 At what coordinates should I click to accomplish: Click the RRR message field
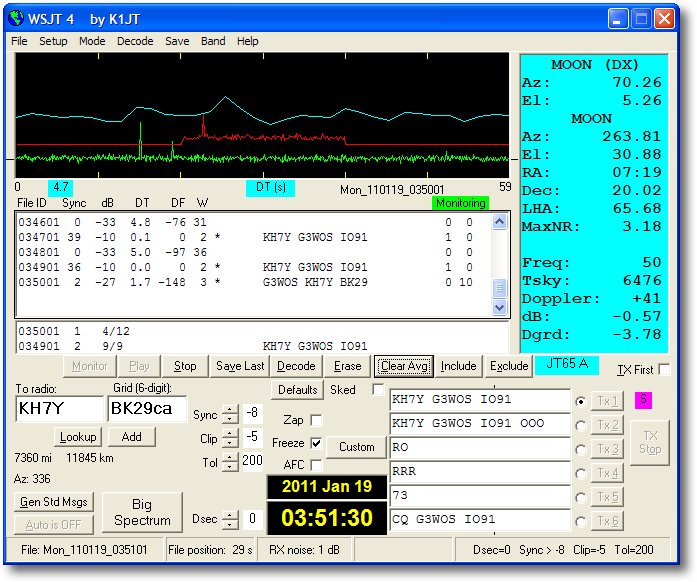pos(480,471)
